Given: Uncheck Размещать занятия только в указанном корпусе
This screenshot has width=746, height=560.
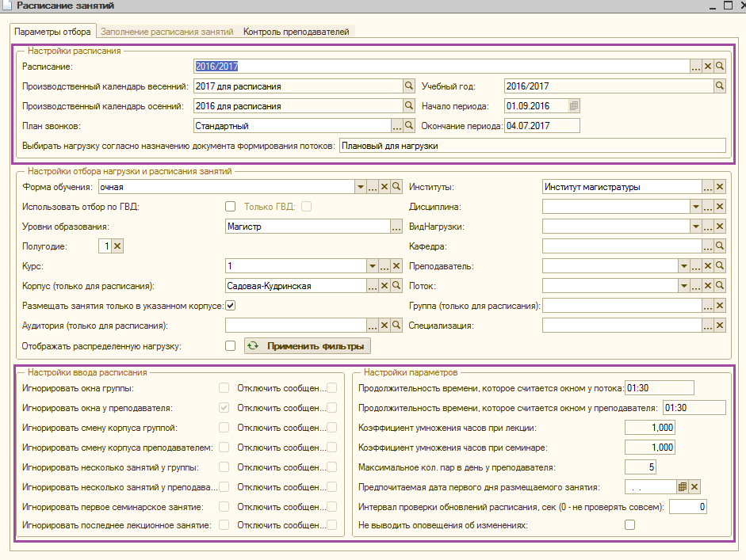Looking at the screenshot, I should pos(230,306).
